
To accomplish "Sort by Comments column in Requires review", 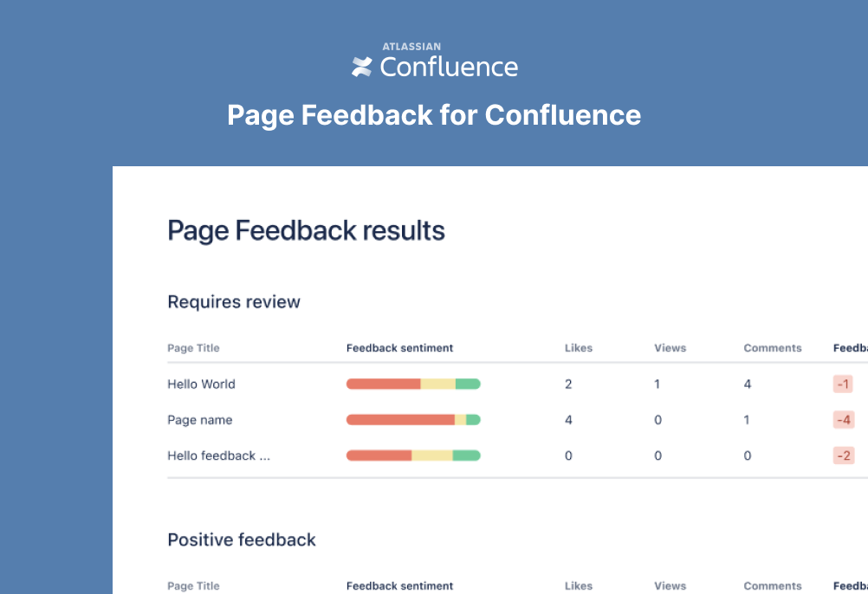I will [773, 348].
